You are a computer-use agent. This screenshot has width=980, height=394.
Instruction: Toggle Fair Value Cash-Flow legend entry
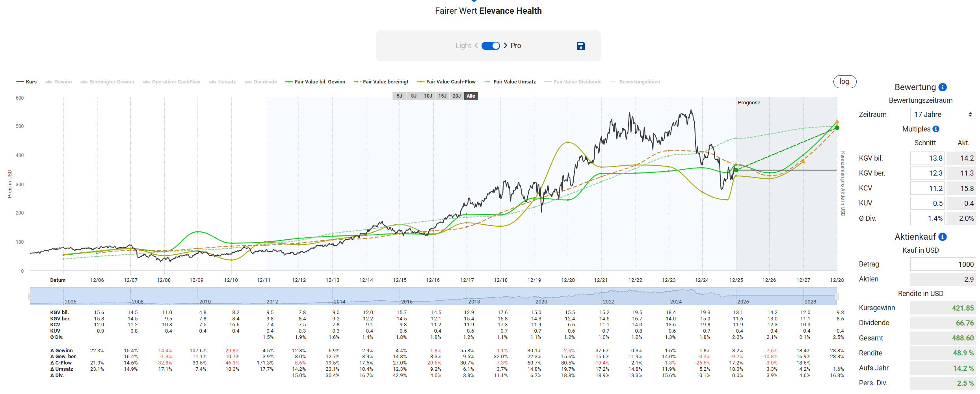(x=446, y=82)
